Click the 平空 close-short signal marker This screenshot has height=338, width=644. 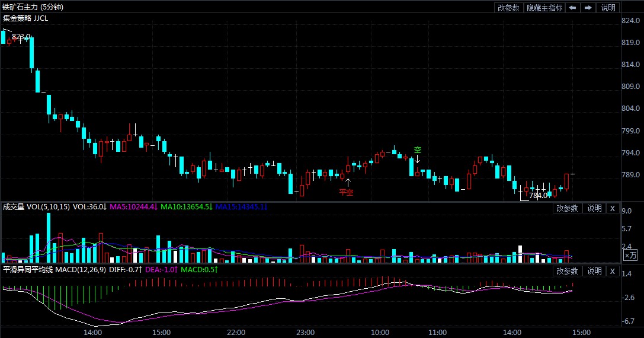click(346, 192)
